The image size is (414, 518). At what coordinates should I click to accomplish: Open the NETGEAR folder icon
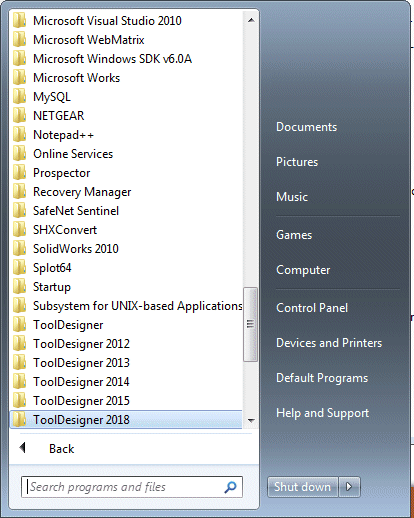(19, 116)
